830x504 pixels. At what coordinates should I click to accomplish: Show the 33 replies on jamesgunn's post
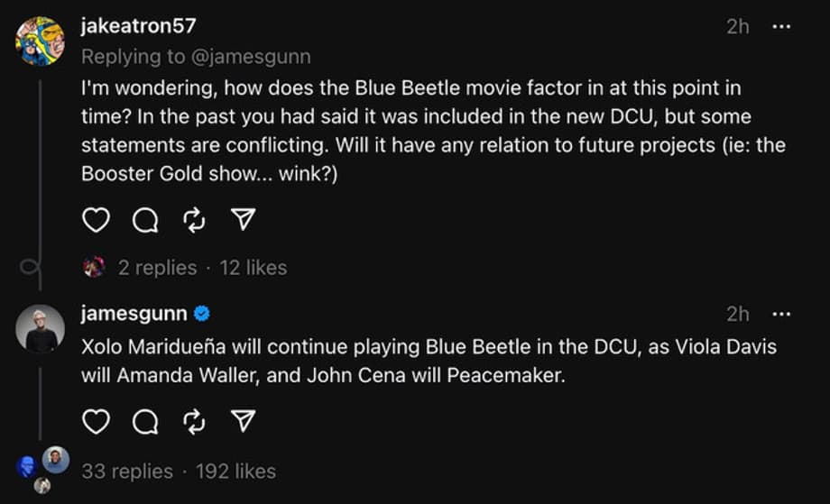(x=126, y=471)
